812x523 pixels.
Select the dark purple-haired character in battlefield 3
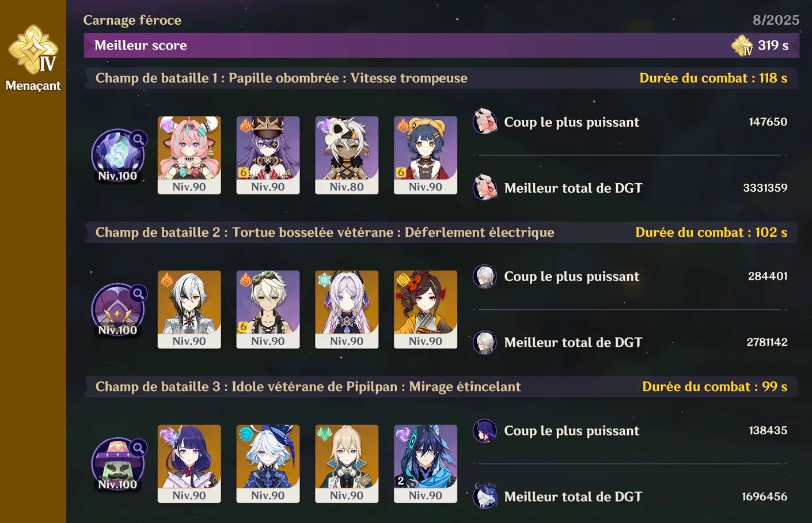click(189, 464)
